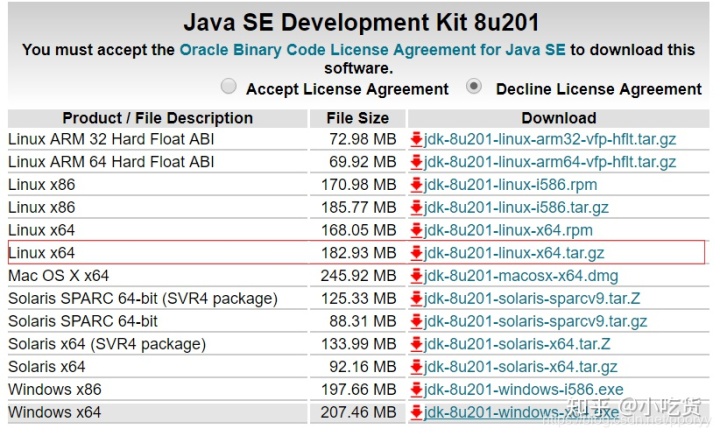Click the 197.66 MB file size
The width and height of the screenshot is (720, 436).
tap(359, 390)
